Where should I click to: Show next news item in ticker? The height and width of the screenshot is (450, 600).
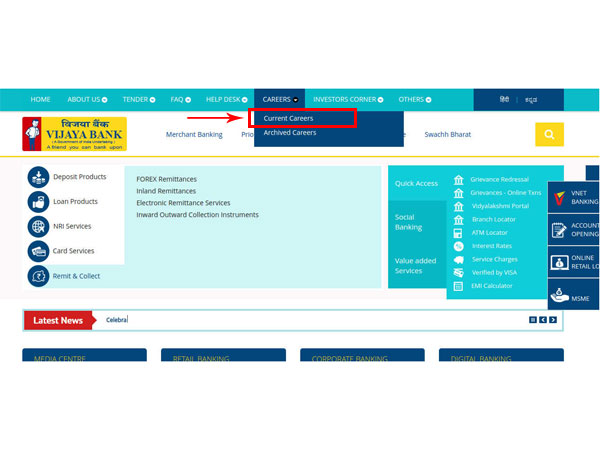[553, 320]
